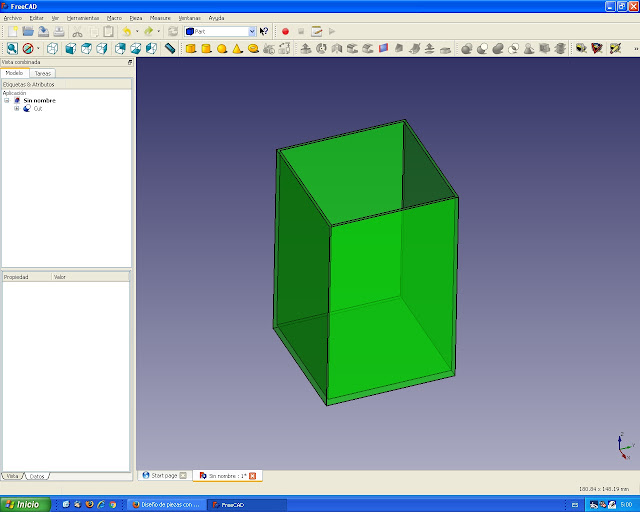Switch to the front view cube
The height and width of the screenshot is (512, 640).
(x=71, y=49)
